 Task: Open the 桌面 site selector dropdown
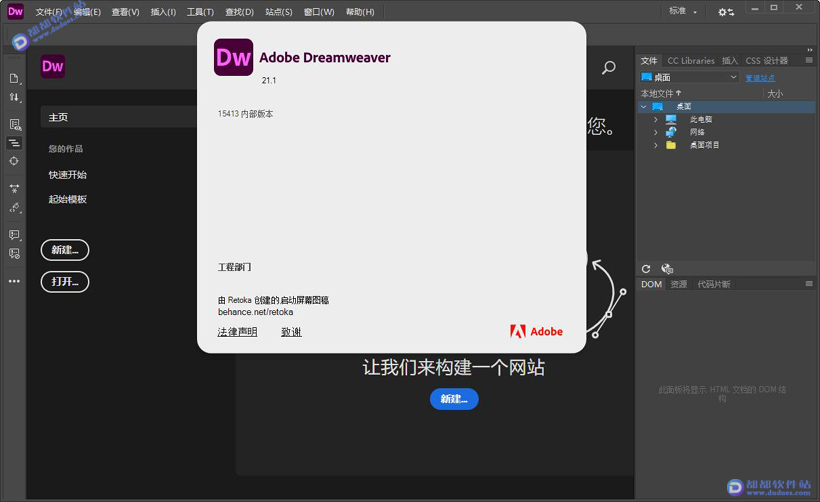coord(689,77)
